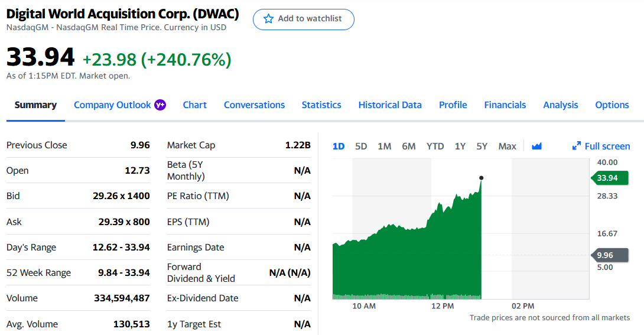Click the Market Cap value 1.22B
The width and height of the screenshot is (644, 335).
coord(298,145)
